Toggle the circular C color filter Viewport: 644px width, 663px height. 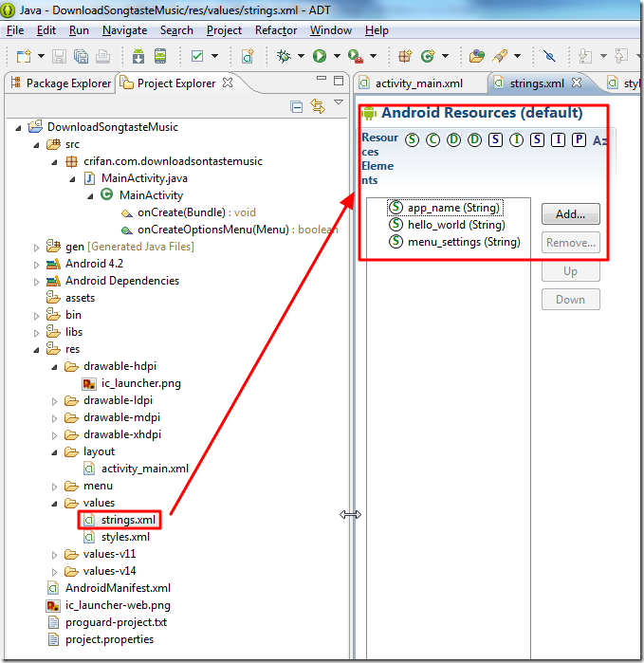tap(432, 139)
